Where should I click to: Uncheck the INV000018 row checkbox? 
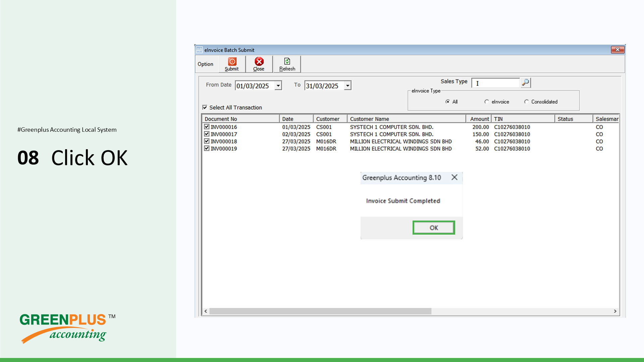coord(207,141)
